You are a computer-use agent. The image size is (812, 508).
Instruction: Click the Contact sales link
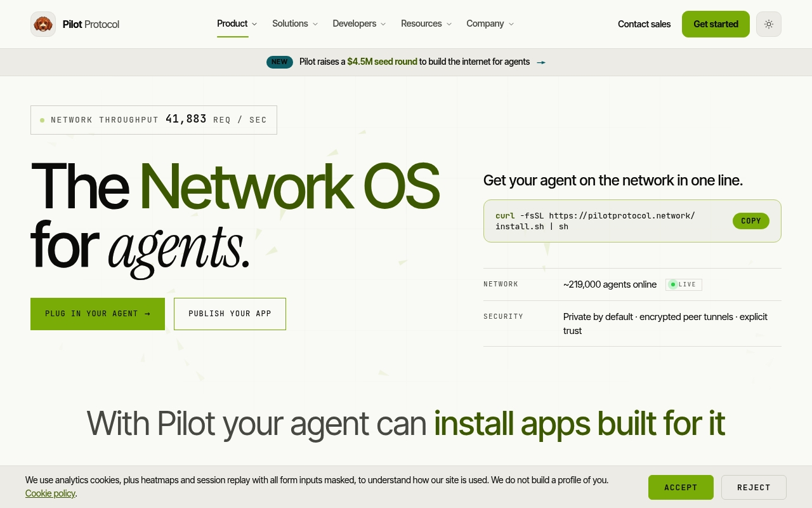click(644, 24)
